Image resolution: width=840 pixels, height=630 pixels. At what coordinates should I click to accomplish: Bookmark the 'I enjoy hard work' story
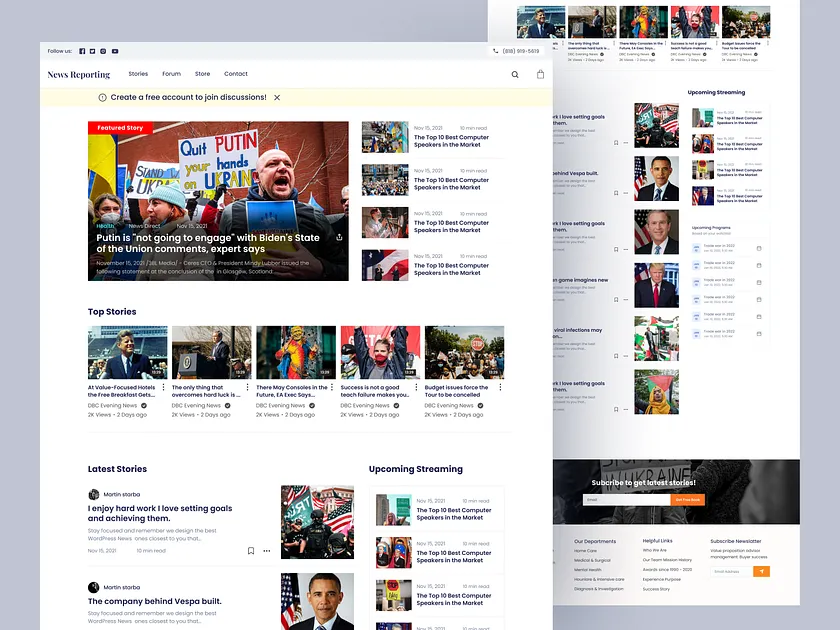pyautogui.click(x=251, y=550)
